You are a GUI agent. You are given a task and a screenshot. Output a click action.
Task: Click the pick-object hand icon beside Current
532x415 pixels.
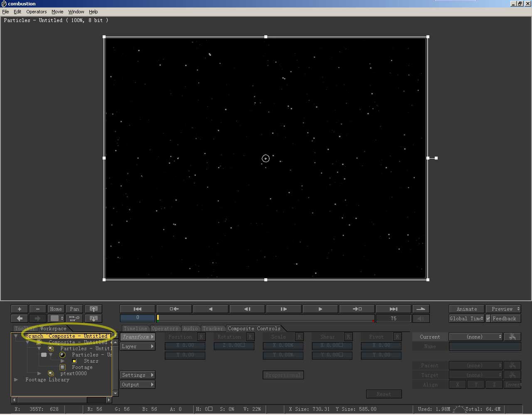512,337
